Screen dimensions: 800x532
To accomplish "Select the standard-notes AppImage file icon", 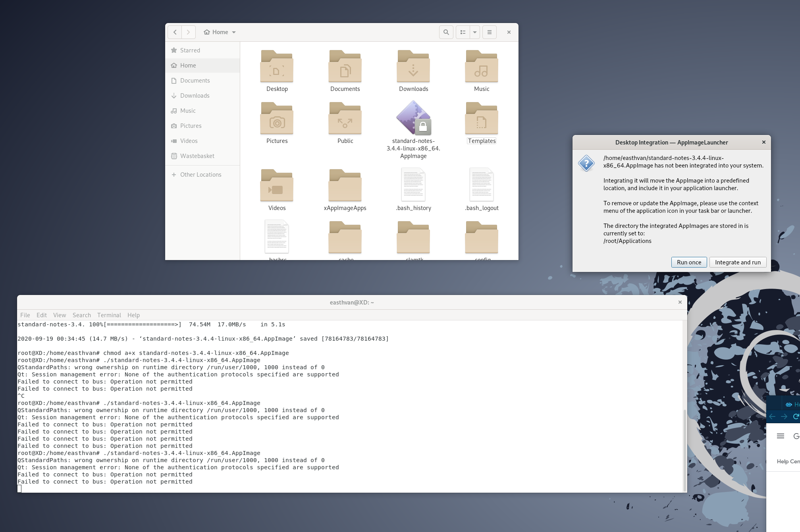I will (414, 118).
